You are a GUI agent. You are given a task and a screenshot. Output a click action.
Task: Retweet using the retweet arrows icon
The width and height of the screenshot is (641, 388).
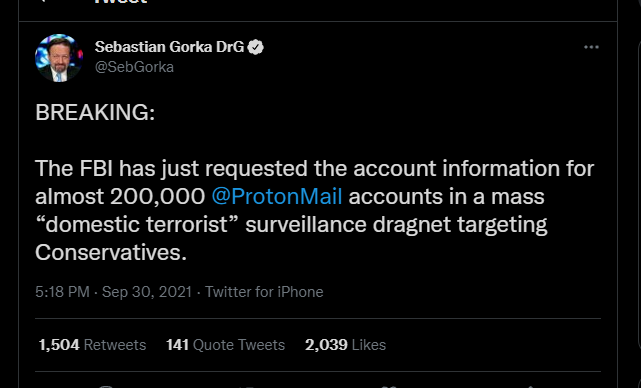(x=247, y=386)
